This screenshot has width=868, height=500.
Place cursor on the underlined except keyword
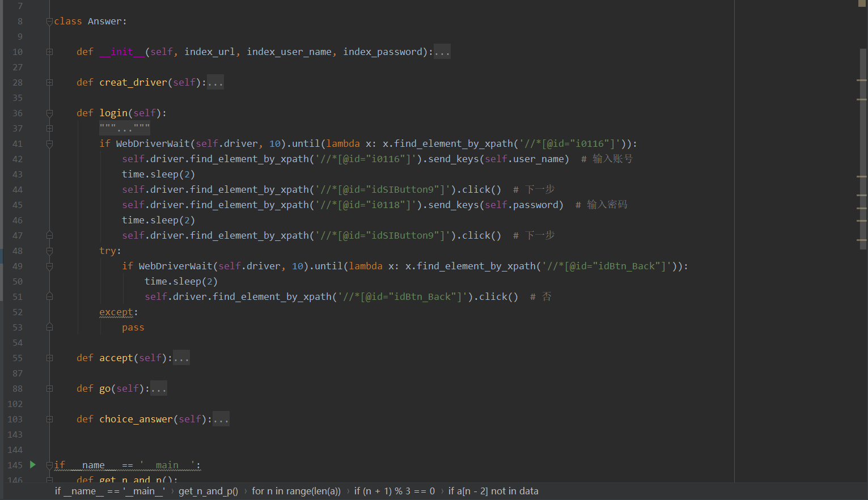pos(116,312)
